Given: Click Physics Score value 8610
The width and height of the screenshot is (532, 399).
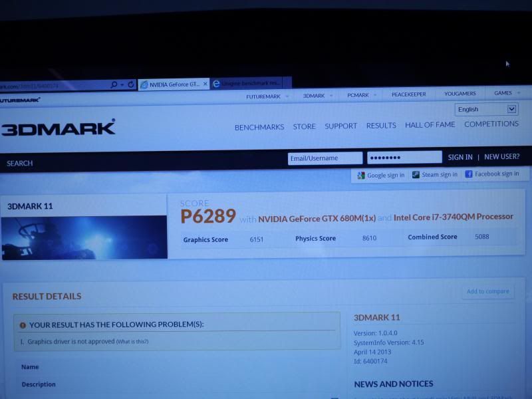Looking at the screenshot, I should tap(369, 238).
